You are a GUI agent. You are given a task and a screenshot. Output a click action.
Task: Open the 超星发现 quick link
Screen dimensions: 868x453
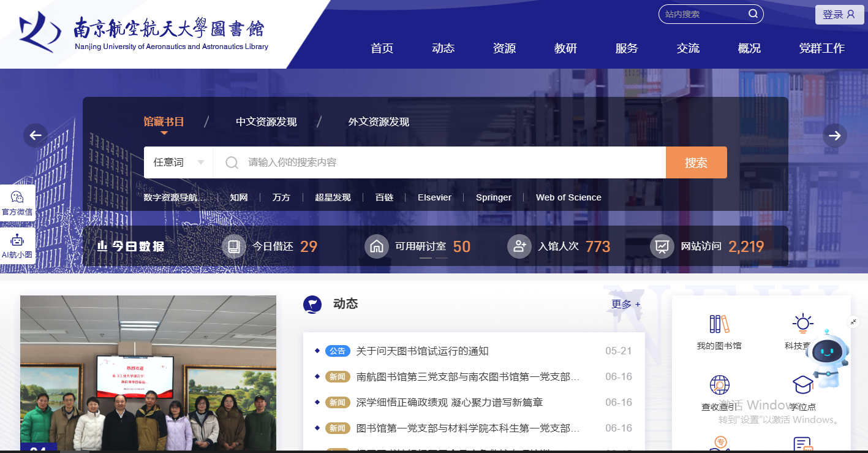point(333,197)
